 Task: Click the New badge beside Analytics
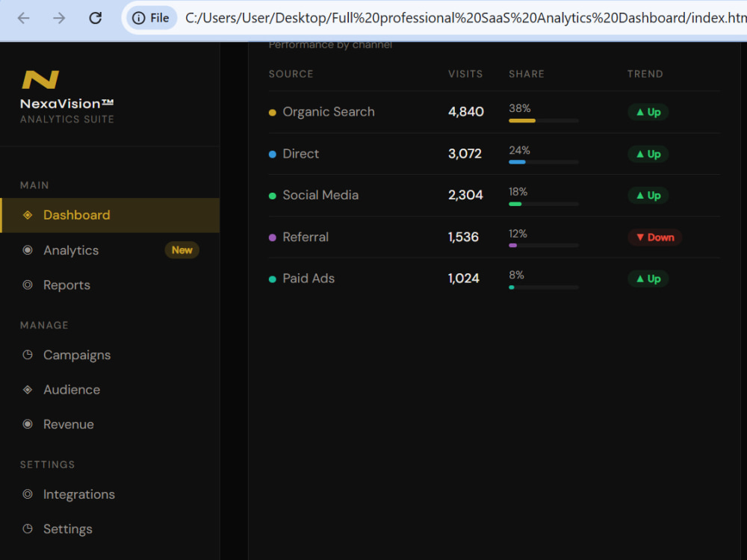(182, 250)
